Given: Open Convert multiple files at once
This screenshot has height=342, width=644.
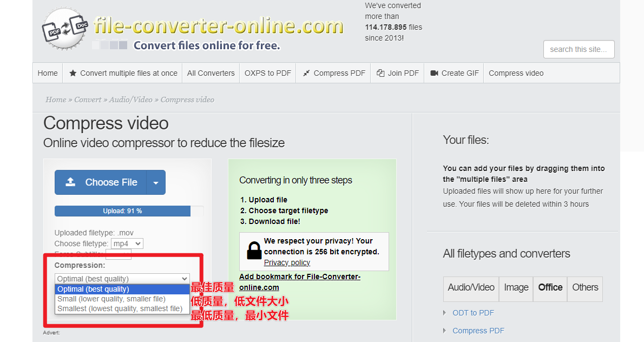Looking at the screenshot, I should tap(123, 73).
